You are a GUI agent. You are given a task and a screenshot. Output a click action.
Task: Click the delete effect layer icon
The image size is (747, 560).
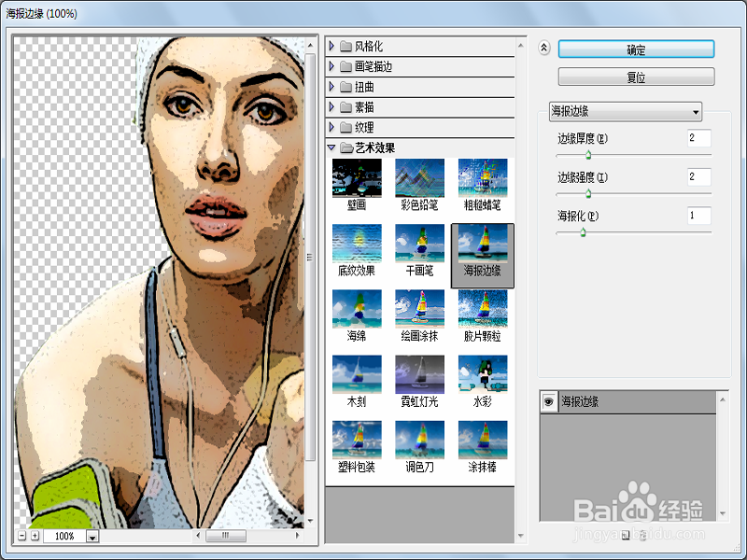[642, 535]
